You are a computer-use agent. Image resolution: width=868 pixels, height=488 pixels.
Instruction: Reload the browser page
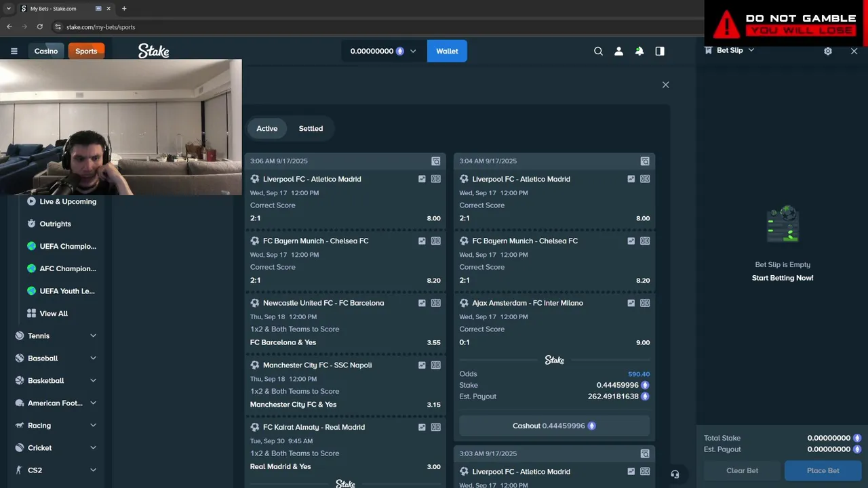click(40, 27)
